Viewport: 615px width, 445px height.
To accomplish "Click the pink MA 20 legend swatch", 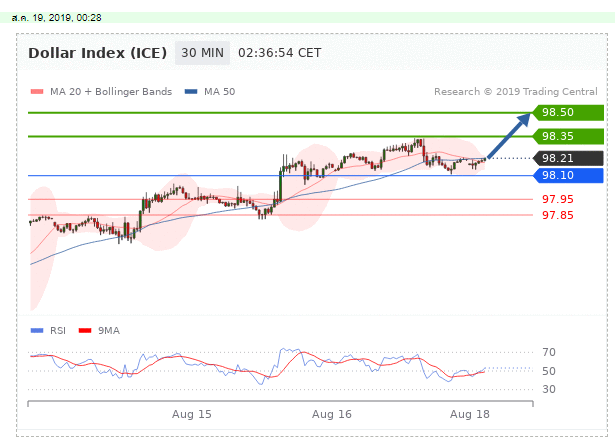I will pos(37,92).
